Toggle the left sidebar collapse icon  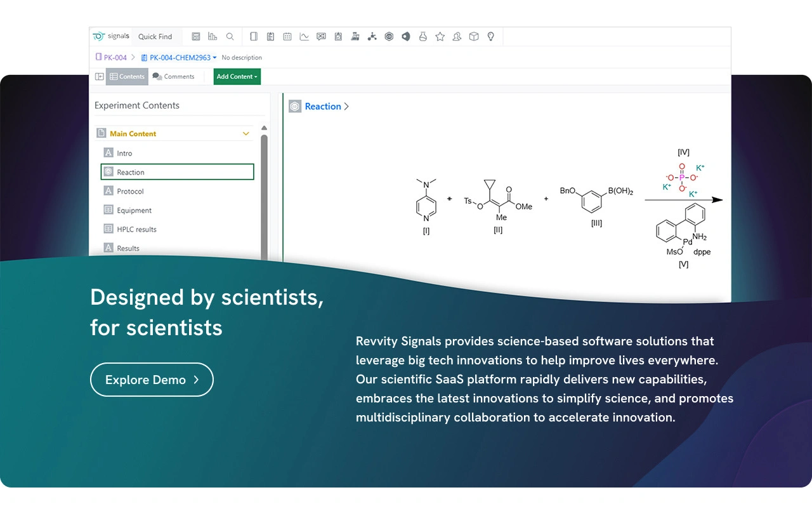click(x=100, y=77)
